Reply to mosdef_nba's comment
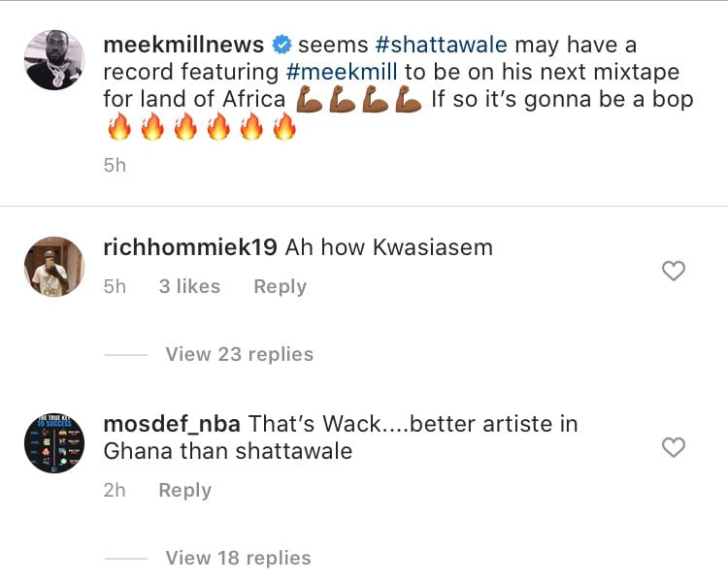The image size is (728, 582). click(x=184, y=491)
